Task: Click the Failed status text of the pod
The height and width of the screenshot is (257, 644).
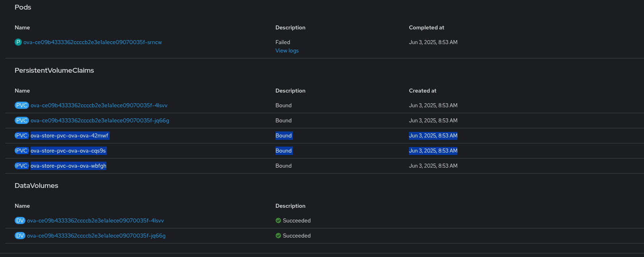Action: [x=283, y=42]
